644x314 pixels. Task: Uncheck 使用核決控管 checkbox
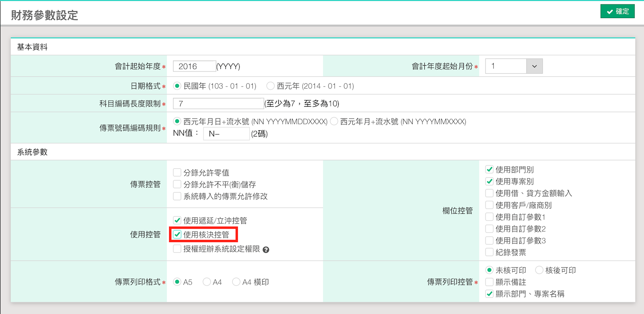[x=177, y=234]
